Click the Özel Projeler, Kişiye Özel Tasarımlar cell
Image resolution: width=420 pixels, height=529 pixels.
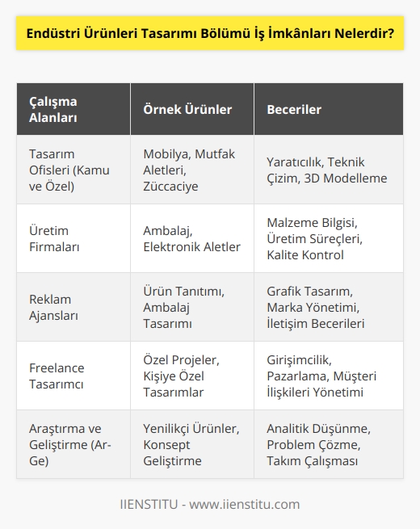coord(192,376)
